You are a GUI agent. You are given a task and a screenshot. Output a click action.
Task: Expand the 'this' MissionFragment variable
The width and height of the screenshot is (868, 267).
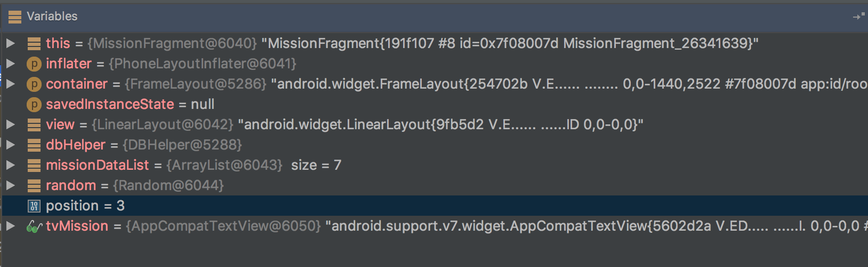pos(10,43)
